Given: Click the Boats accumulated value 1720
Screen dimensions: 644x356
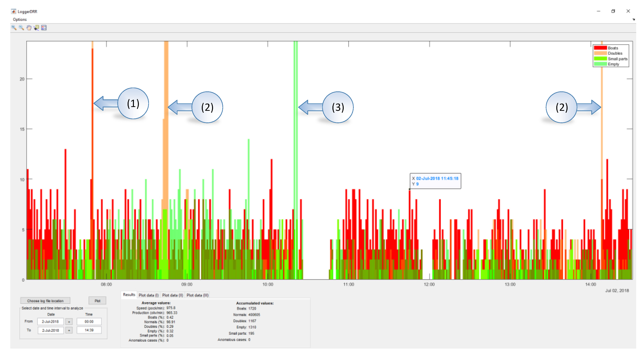Looking at the screenshot, I should pyautogui.click(x=252, y=309).
